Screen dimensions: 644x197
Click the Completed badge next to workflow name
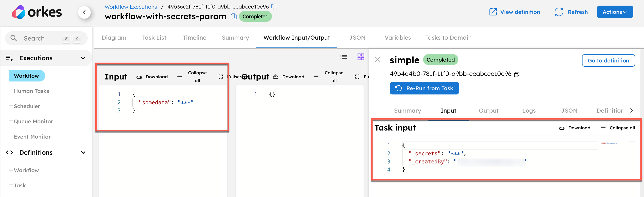tap(255, 17)
